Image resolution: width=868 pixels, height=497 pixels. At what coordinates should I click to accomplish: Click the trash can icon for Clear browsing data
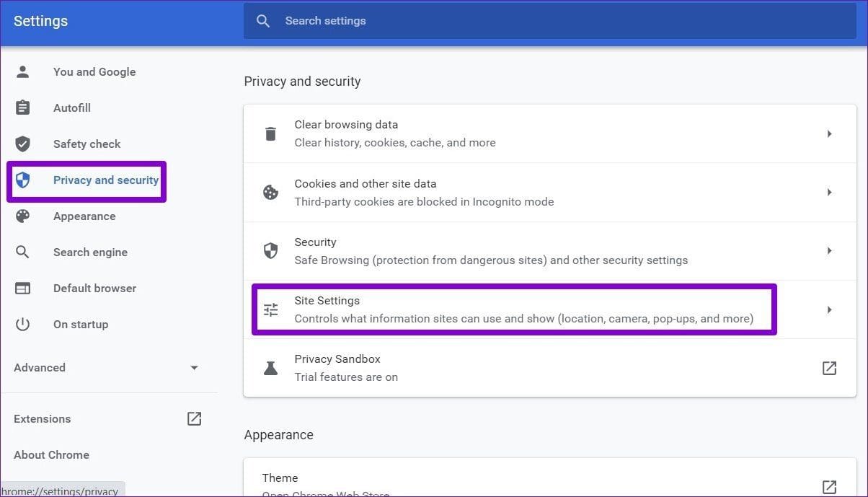270,133
